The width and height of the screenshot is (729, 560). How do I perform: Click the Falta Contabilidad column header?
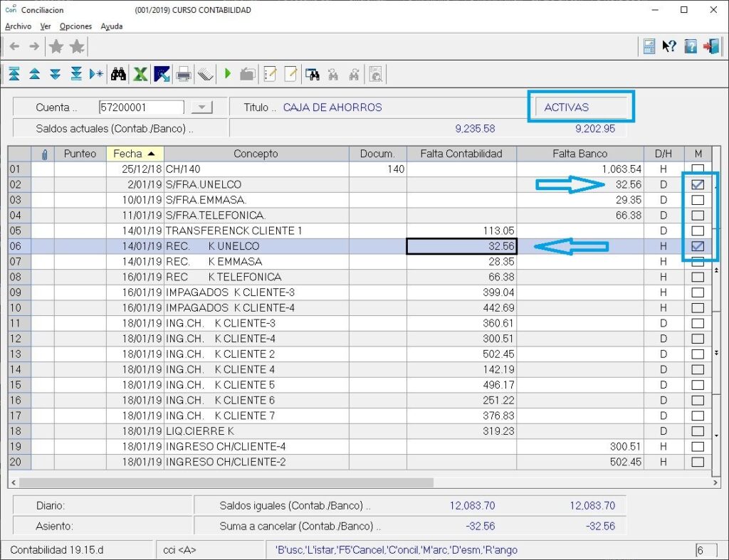[461, 154]
